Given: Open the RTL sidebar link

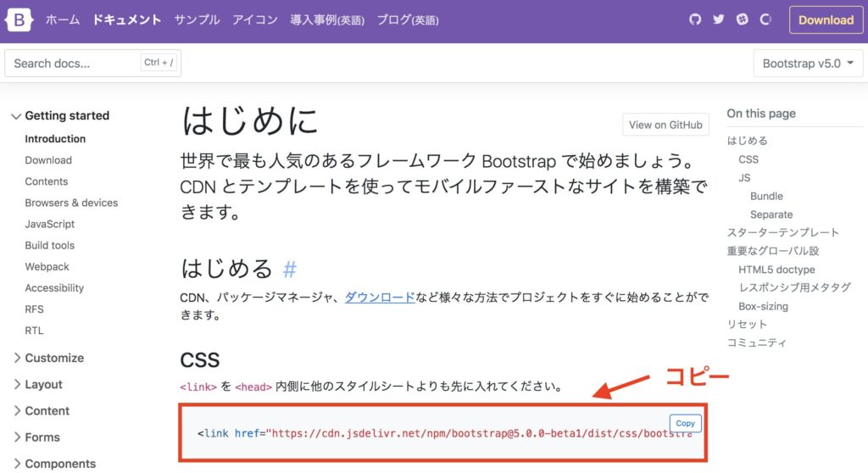Looking at the screenshot, I should (34, 331).
